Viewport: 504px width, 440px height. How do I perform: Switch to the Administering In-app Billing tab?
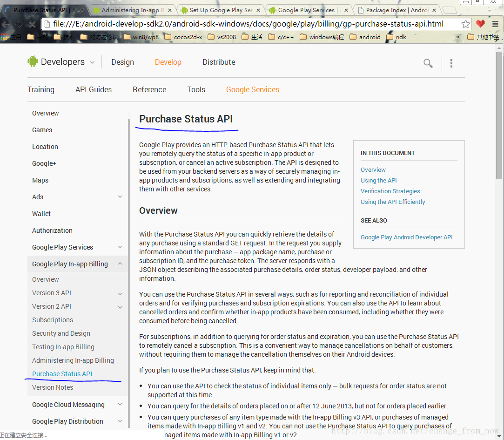133,10
